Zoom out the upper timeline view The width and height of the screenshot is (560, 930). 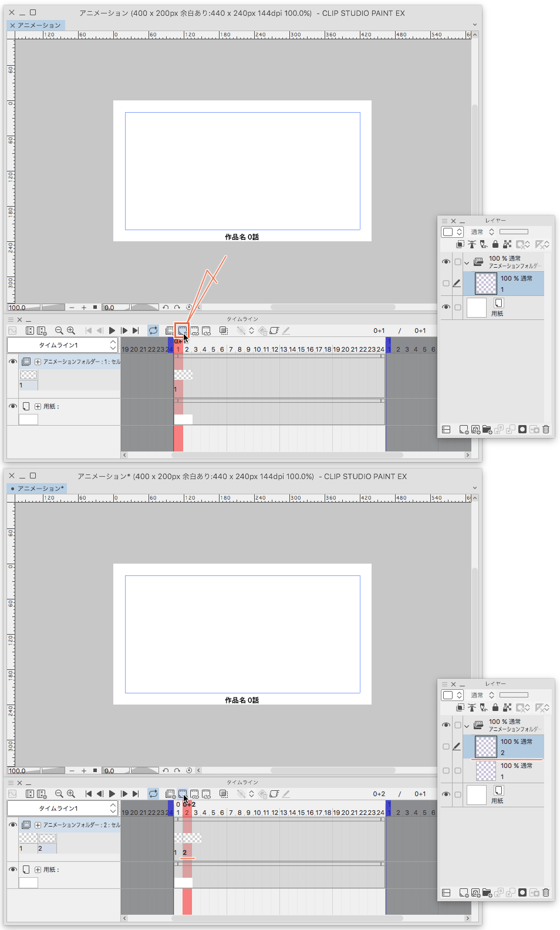pos(59,331)
